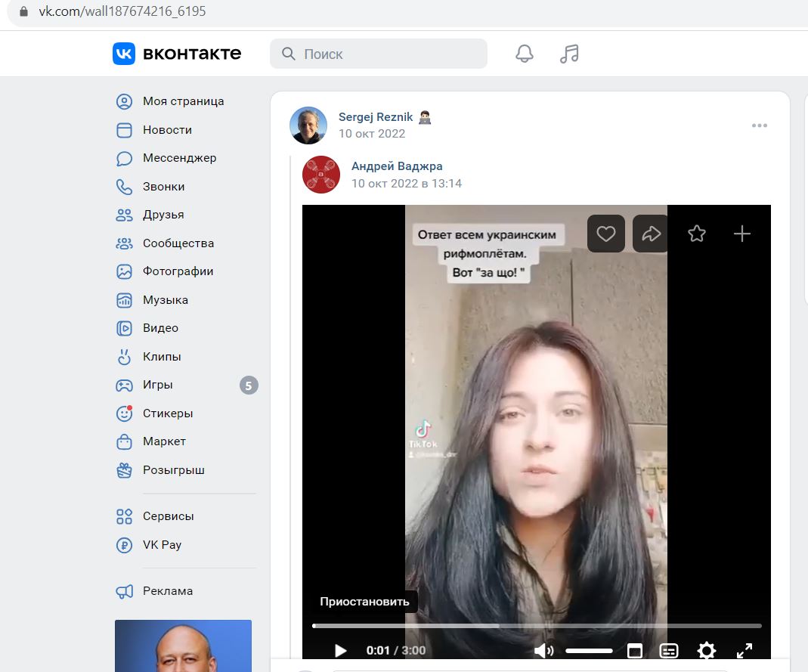Click the VK Pay ruble icon

[124, 545]
